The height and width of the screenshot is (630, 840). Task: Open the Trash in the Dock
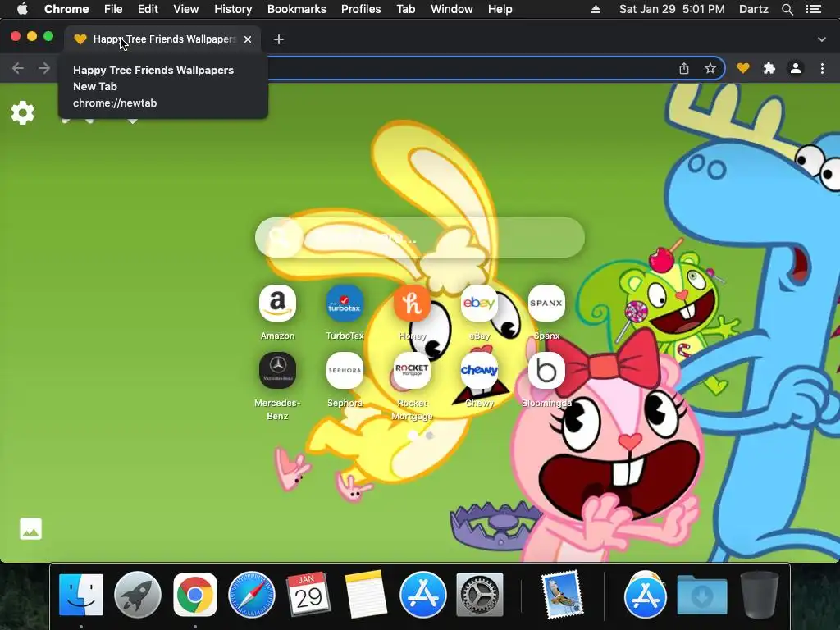pyautogui.click(x=759, y=594)
